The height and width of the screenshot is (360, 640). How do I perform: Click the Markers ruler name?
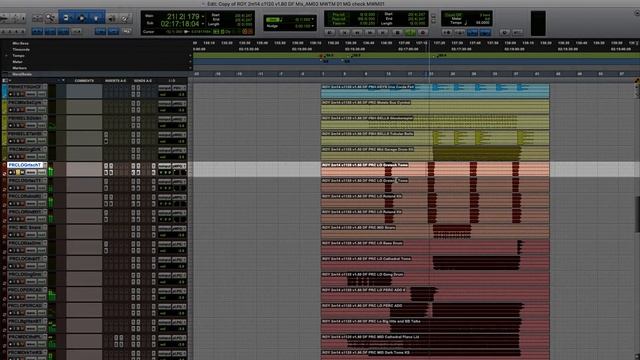19,68
